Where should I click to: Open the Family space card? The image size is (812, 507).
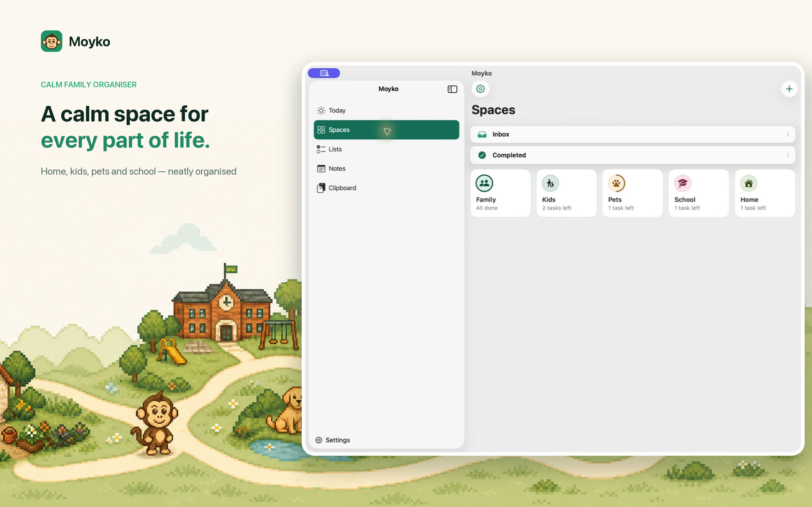tap(500, 193)
